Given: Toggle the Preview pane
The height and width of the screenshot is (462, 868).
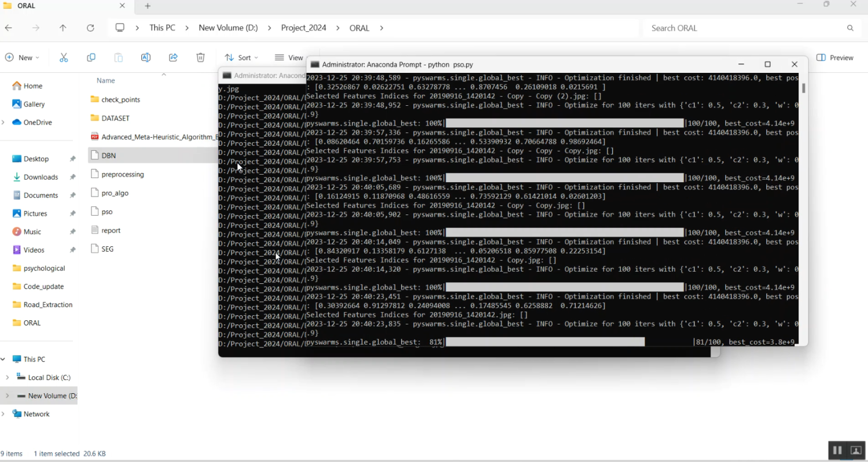Looking at the screenshot, I should click(835, 58).
